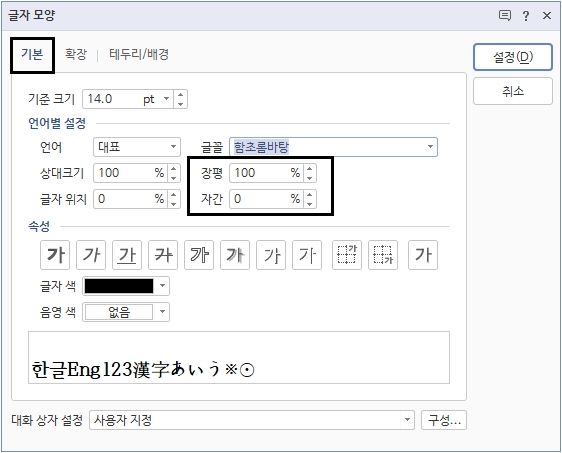The width and height of the screenshot is (562, 453).
Task: Click the 장평 100 input field
Action: [266, 173]
